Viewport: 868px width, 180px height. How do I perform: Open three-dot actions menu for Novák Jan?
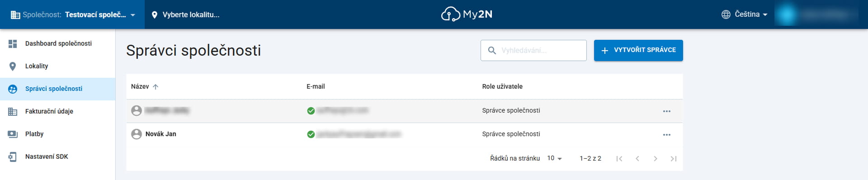(x=666, y=135)
